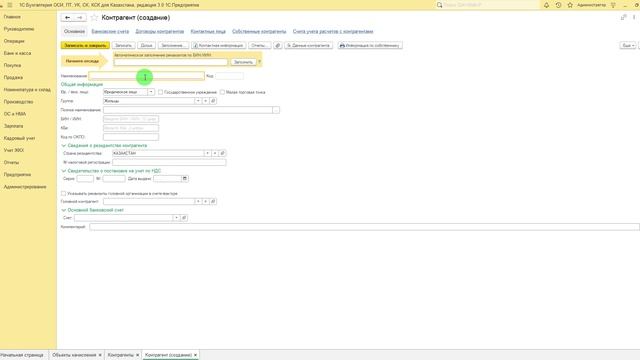The height and width of the screenshot is (360, 640).
Task: Click the forward arrow navigation button
Action: click(80, 18)
